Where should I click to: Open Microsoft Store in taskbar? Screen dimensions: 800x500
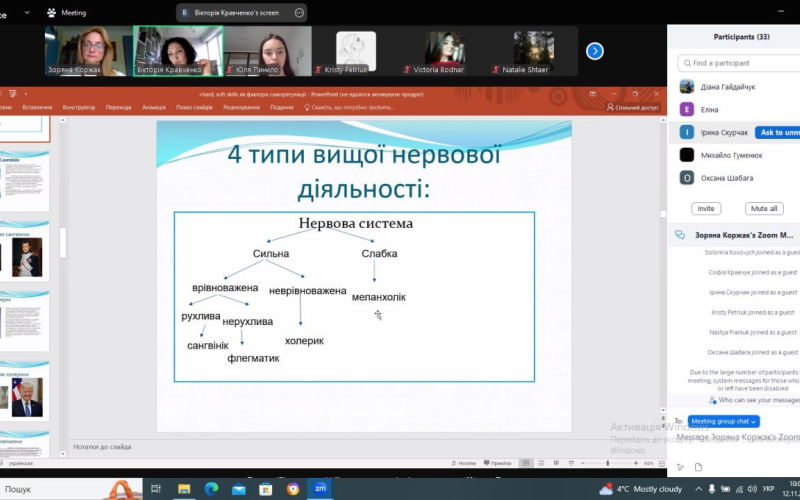(x=265, y=489)
